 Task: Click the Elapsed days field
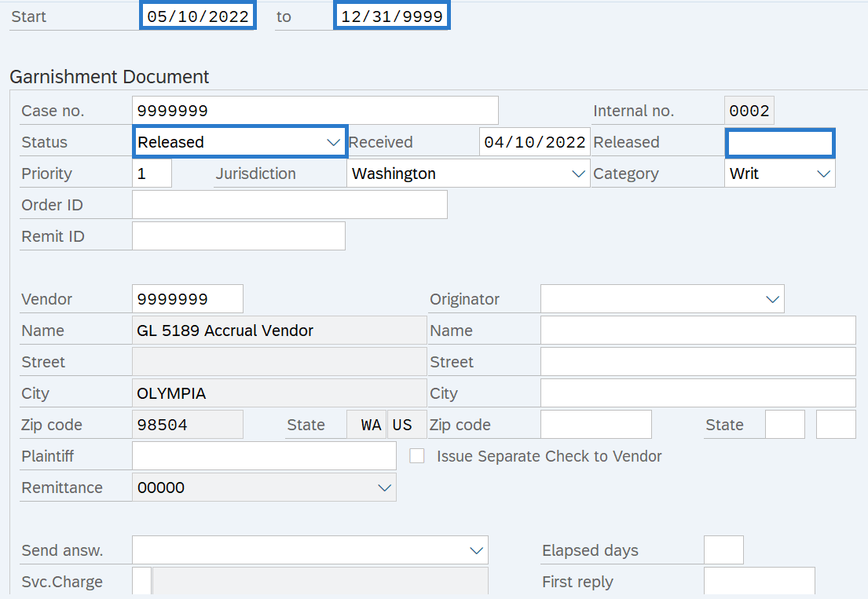pyautogui.click(x=723, y=550)
